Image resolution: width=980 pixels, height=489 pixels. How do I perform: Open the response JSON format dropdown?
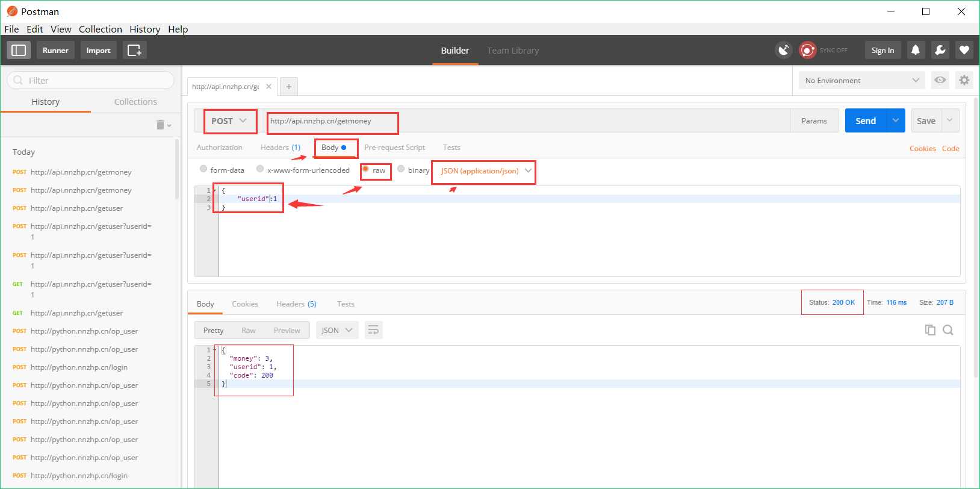pyautogui.click(x=337, y=330)
